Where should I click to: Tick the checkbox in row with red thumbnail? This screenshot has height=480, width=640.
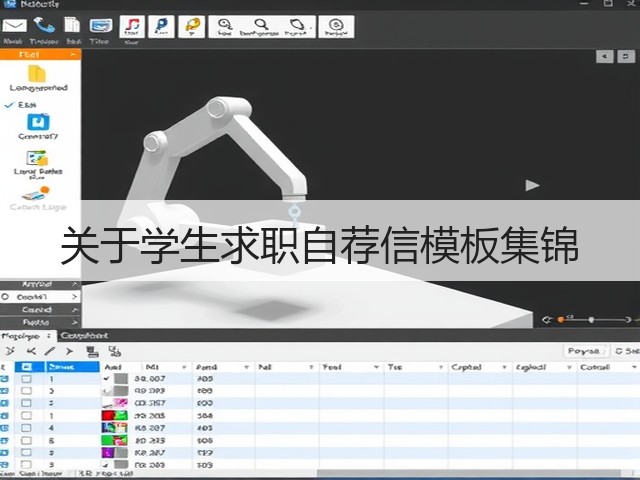26,416
